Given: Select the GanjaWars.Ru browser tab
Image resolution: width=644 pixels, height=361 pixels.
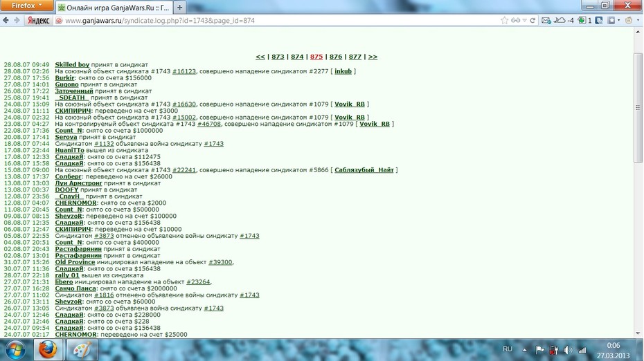Looking at the screenshot, I should (114, 7).
